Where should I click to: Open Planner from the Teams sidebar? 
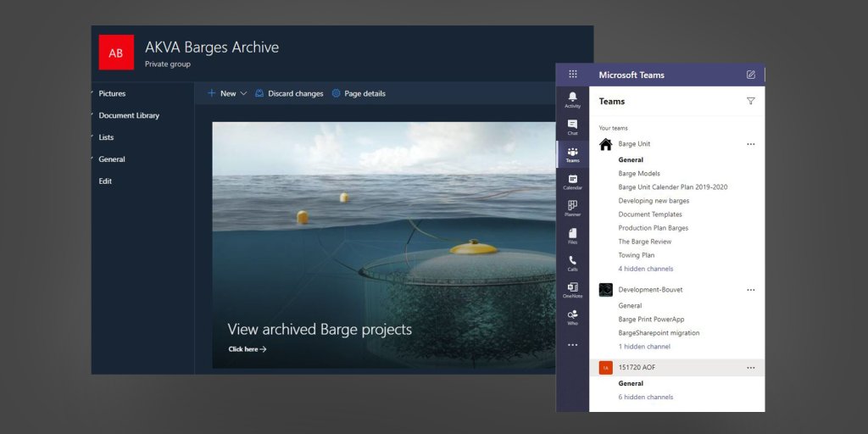572,208
